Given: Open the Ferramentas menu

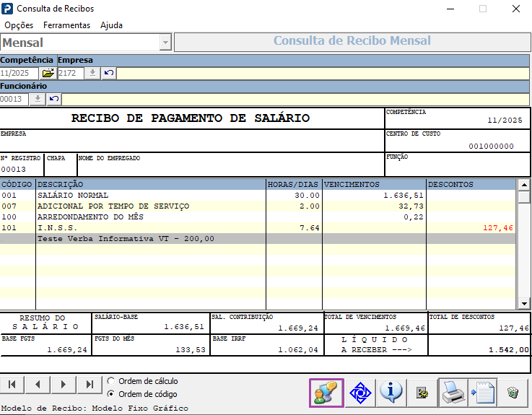Looking at the screenshot, I should pyautogui.click(x=66, y=25).
